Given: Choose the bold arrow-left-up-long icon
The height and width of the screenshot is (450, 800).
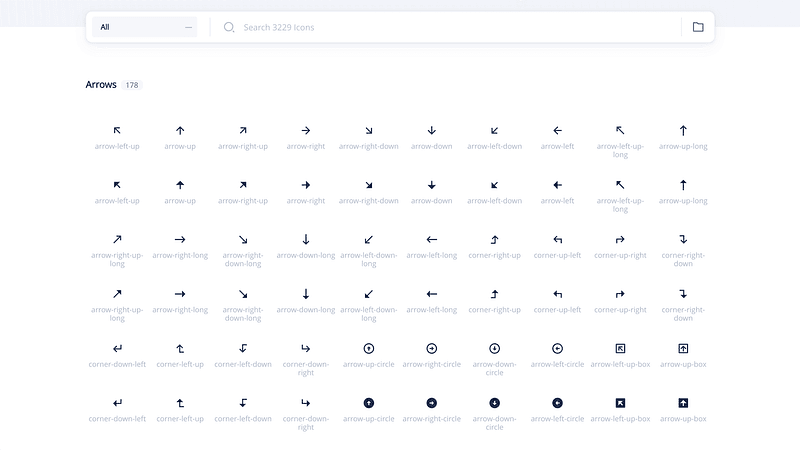Looking at the screenshot, I should [x=620, y=185].
